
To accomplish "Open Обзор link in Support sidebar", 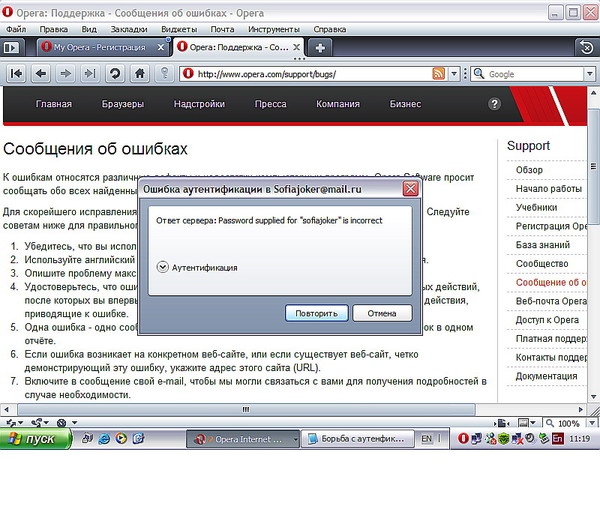I will click(529, 170).
